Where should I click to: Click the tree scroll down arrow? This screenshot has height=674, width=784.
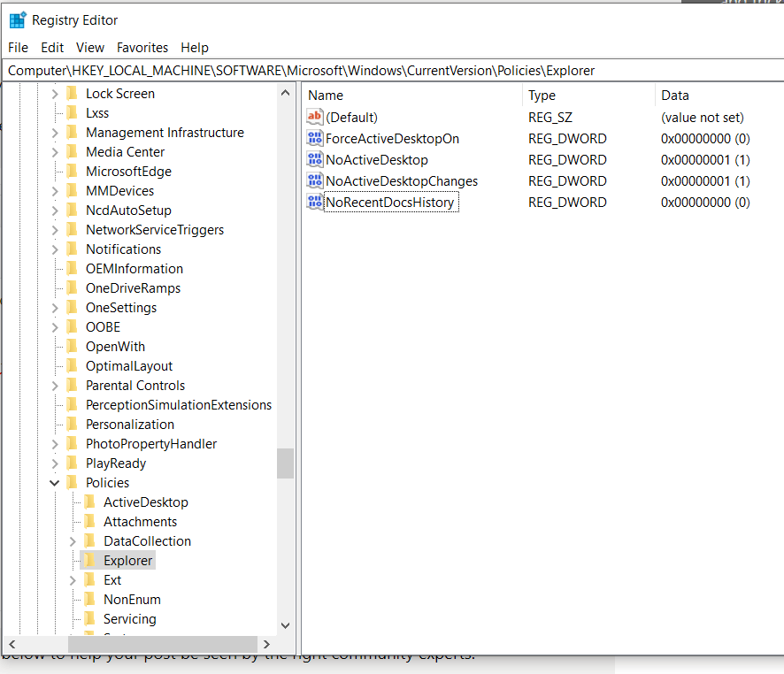click(286, 625)
